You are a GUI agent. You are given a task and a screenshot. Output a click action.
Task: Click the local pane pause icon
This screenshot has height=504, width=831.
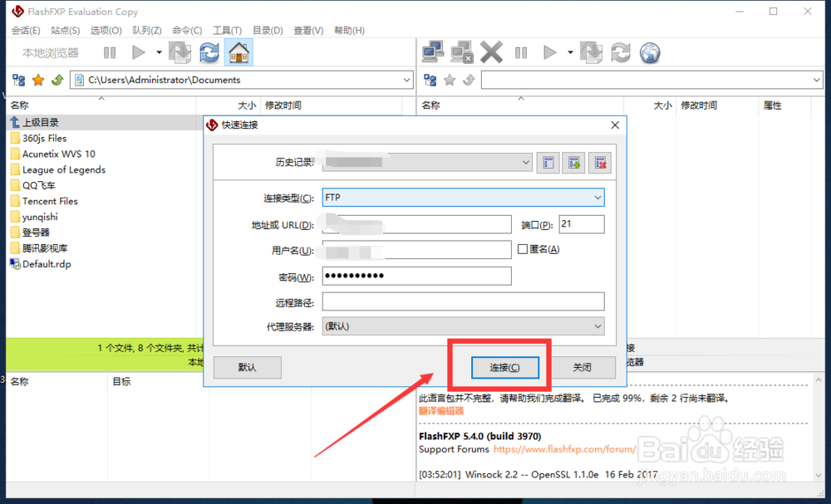110,52
